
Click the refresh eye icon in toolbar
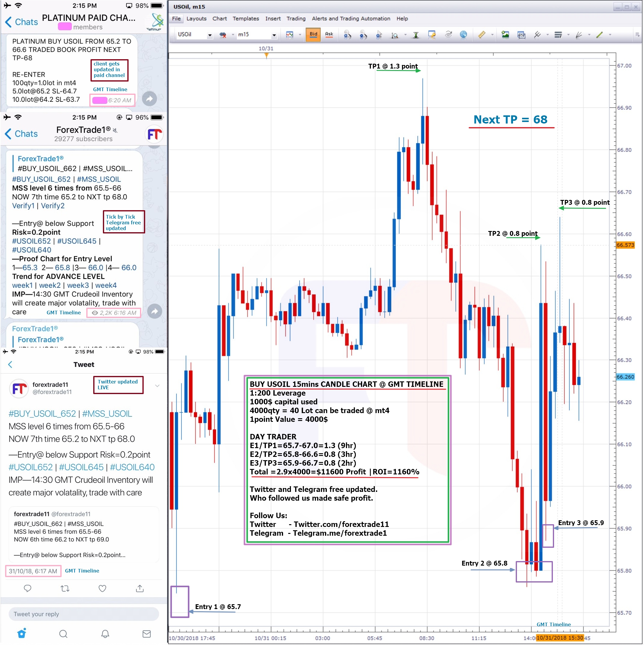point(448,34)
